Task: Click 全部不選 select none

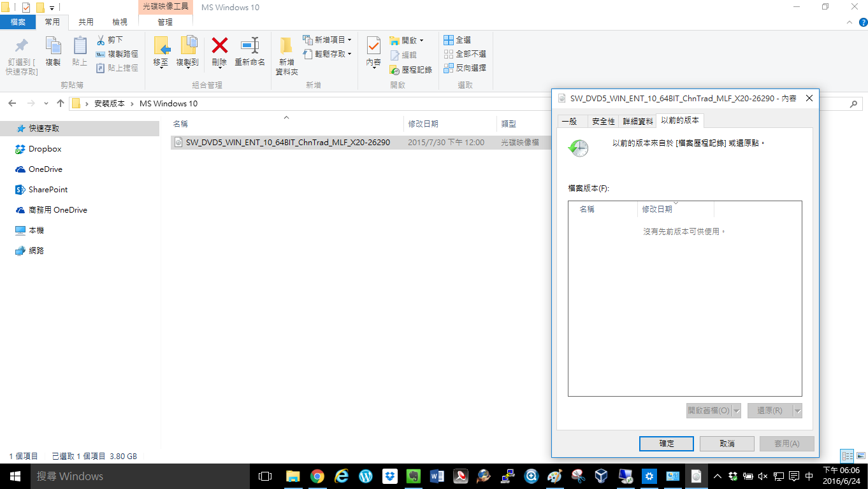Action: (465, 54)
